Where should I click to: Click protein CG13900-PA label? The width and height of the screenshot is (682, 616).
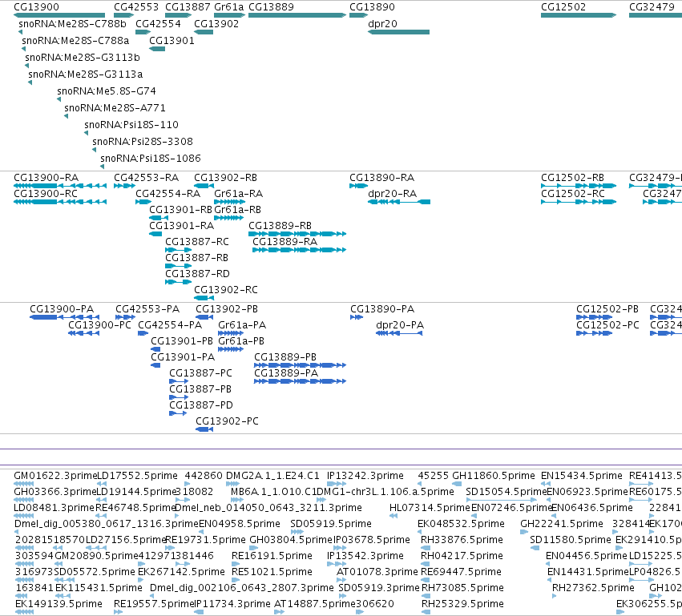tap(62, 309)
